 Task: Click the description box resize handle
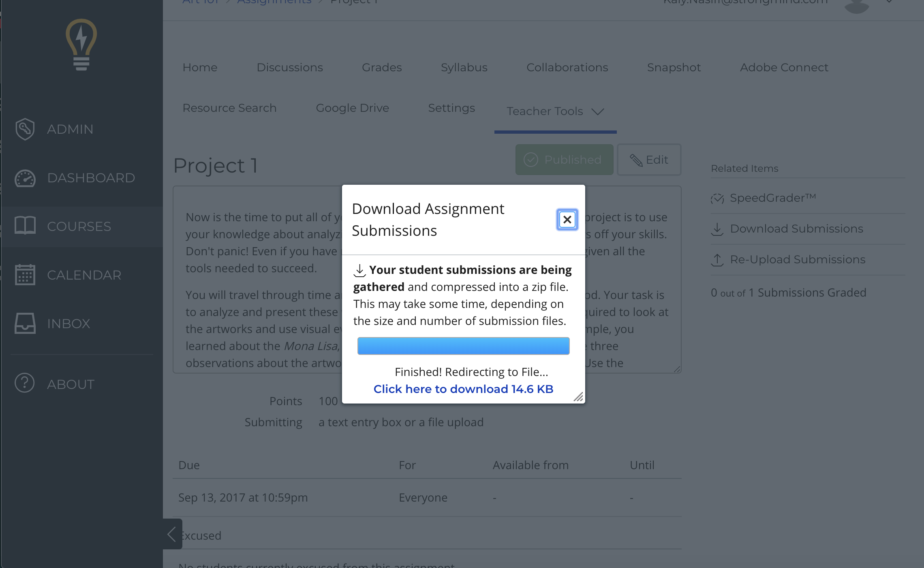pos(677,369)
